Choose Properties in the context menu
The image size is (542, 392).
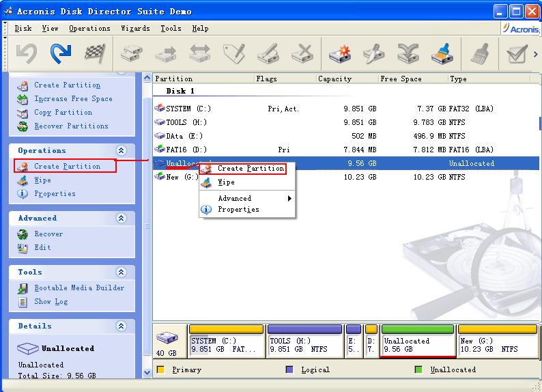coord(248,210)
